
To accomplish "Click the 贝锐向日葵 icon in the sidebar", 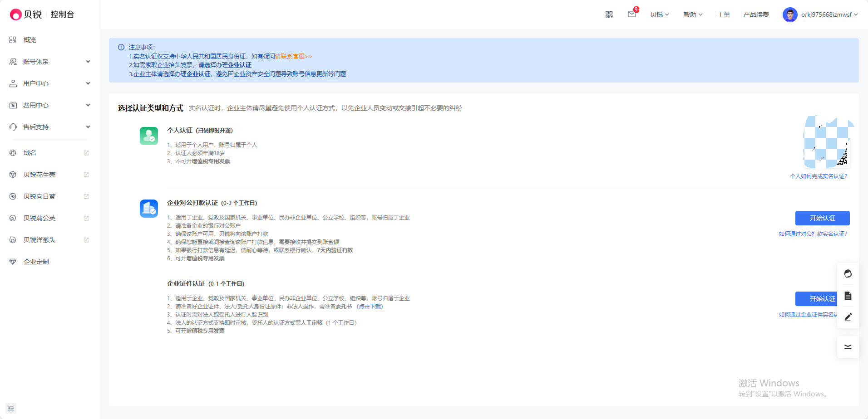I will (x=13, y=196).
